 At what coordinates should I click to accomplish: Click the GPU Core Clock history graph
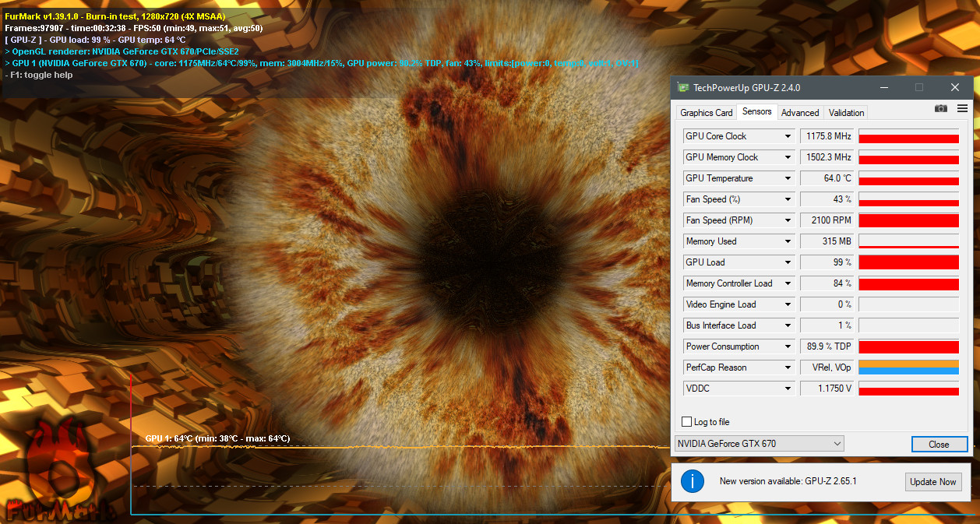click(x=909, y=136)
